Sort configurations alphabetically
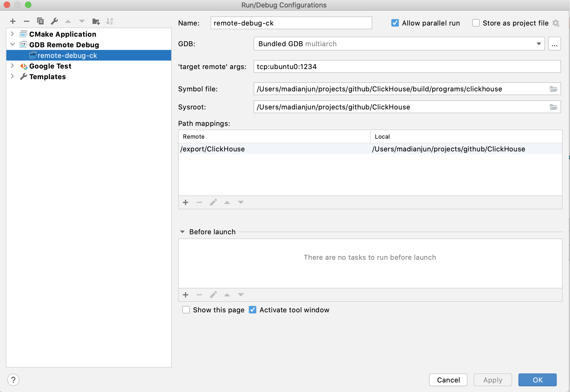The width and height of the screenshot is (570, 392). [x=110, y=21]
